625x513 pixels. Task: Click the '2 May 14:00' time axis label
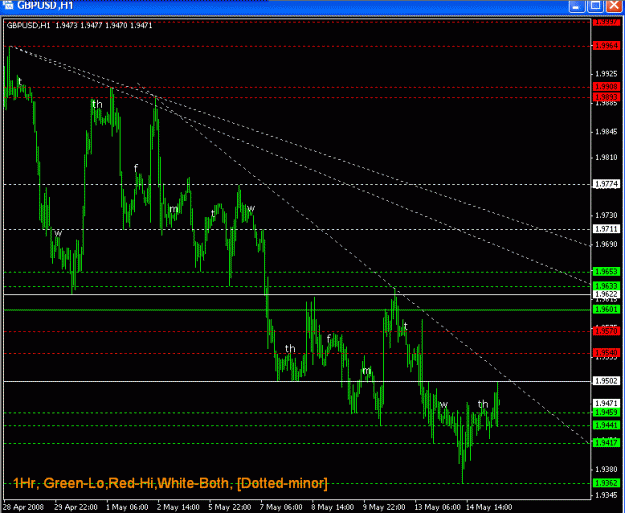coord(178,507)
